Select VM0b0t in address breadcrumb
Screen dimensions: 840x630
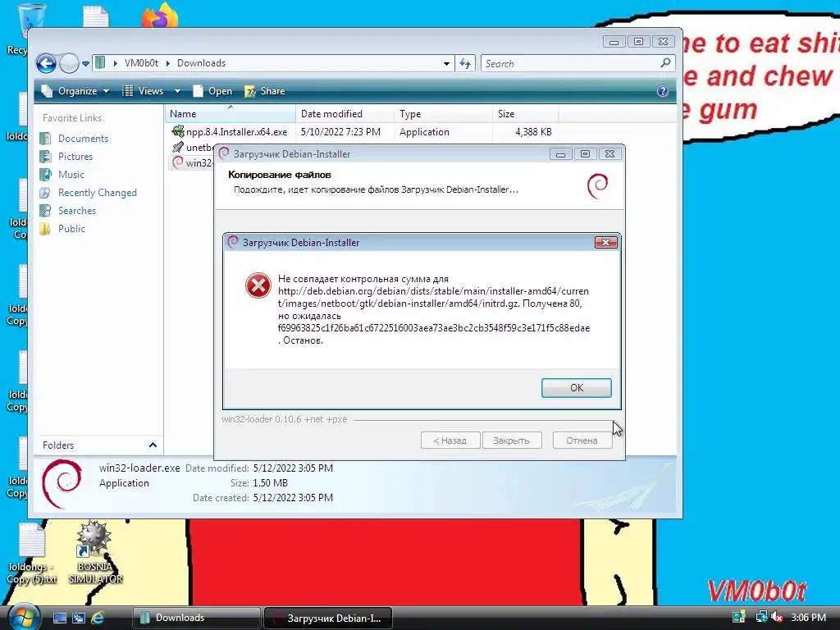[141, 63]
